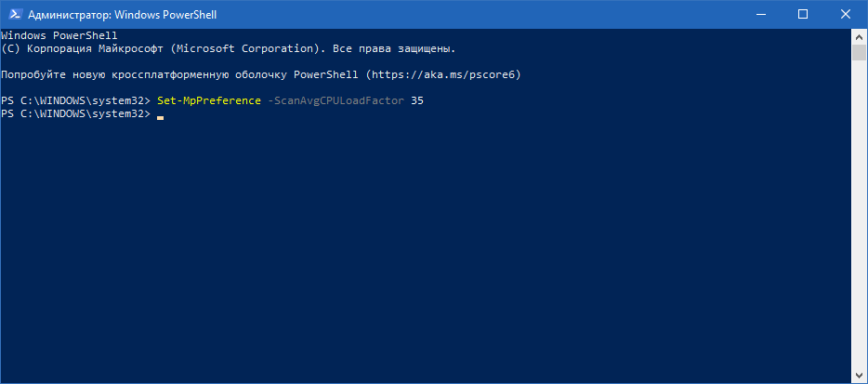Click the scrollbar up arrow
The height and width of the screenshot is (384, 868).
pos(860,38)
